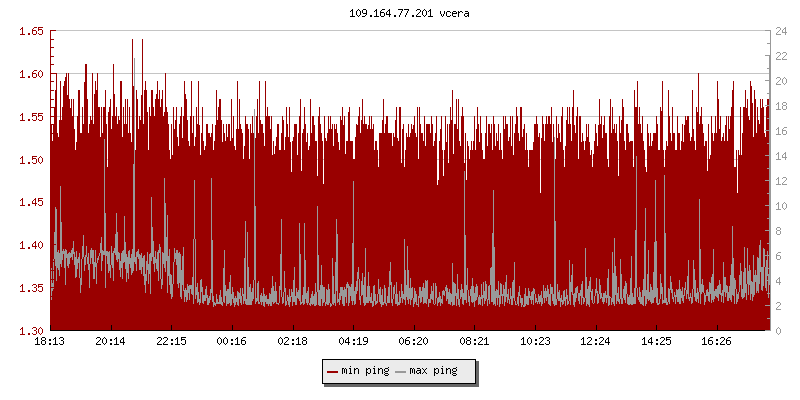This screenshot has height=400, width=800.
Task: Click the 1.65 value on left axis
Action: (x=32, y=31)
